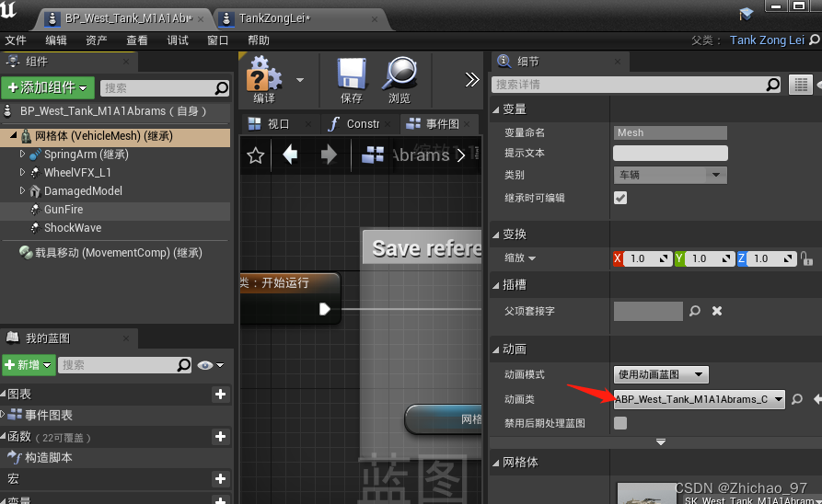822x504 pixels.
Task: Click the Compile blueprint icon
Action: pos(263,80)
